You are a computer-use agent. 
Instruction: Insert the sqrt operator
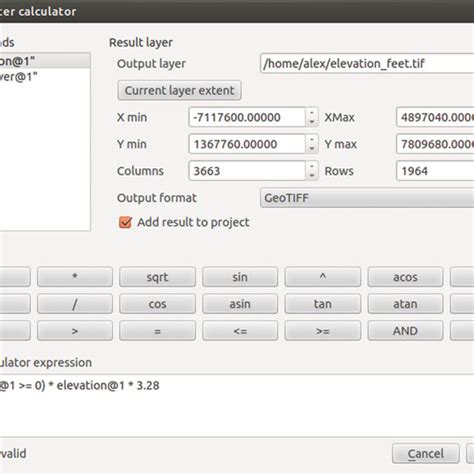coord(157,277)
